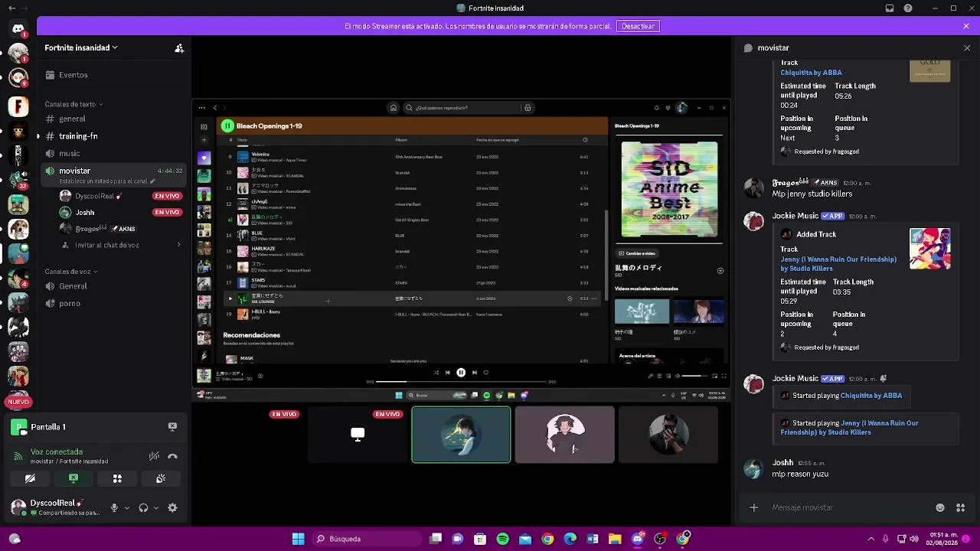Open the general text channel
This screenshot has width=980, height=551.
[x=113, y=119]
